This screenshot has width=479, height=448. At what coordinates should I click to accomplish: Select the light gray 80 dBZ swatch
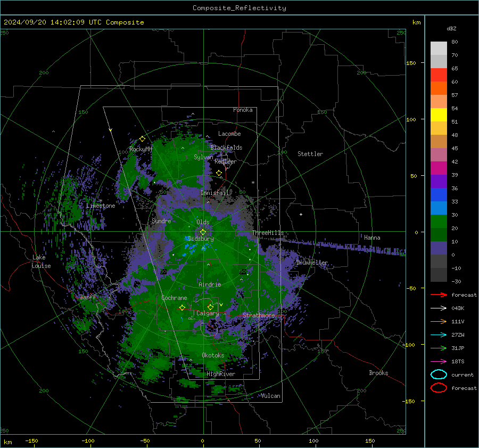(x=439, y=48)
